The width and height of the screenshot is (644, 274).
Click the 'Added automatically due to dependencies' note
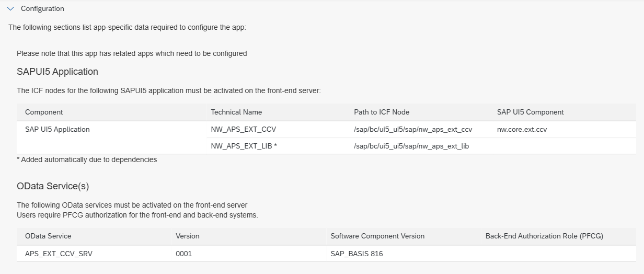87,159
